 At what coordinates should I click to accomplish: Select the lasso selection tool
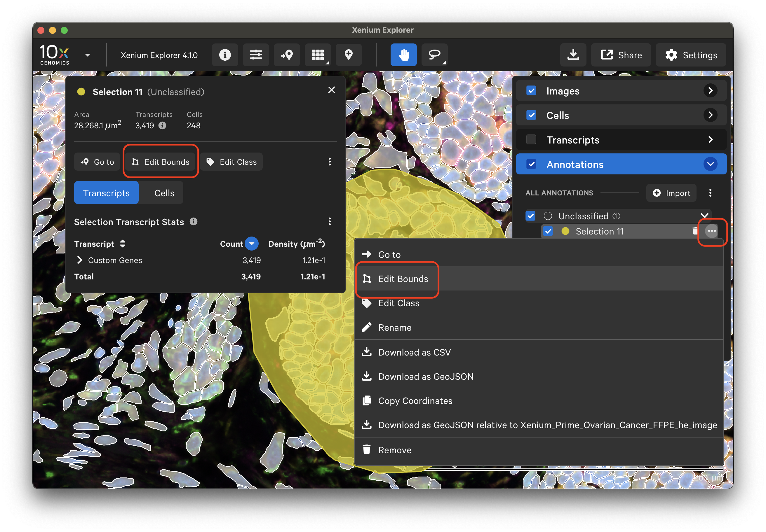tap(434, 55)
